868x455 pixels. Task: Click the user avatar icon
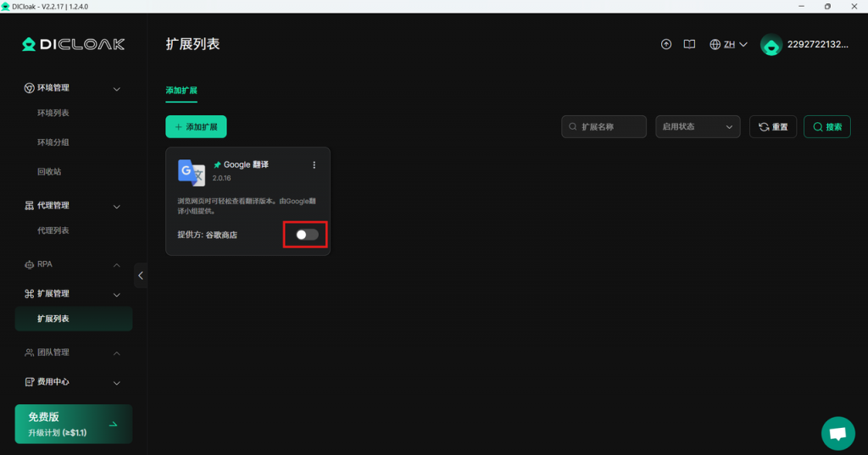(771, 45)
